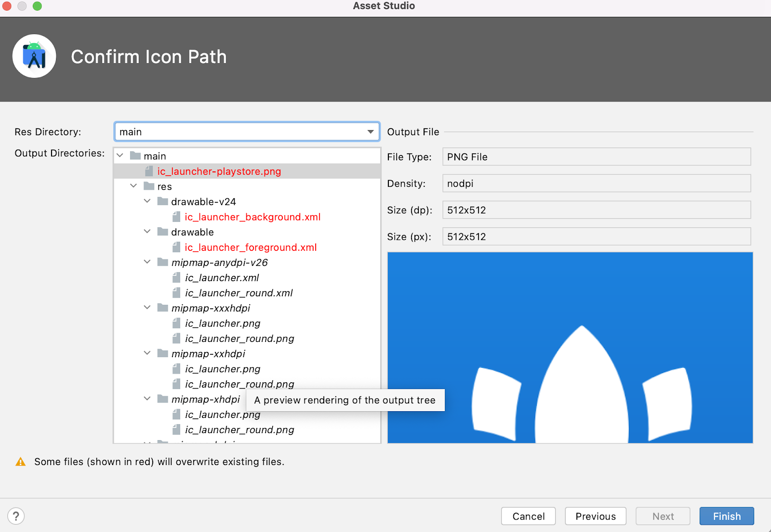Go back with the Previous button

tap(595, 516)
